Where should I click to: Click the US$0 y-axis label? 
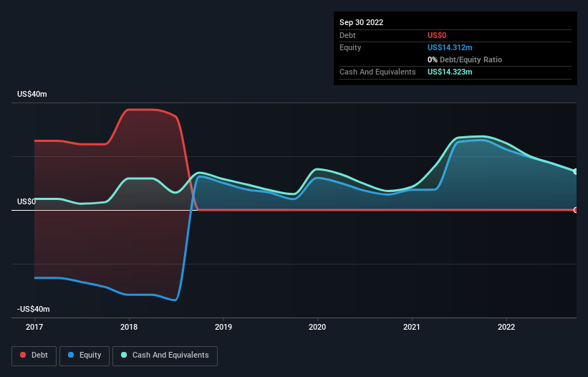(x=26, y=201)
